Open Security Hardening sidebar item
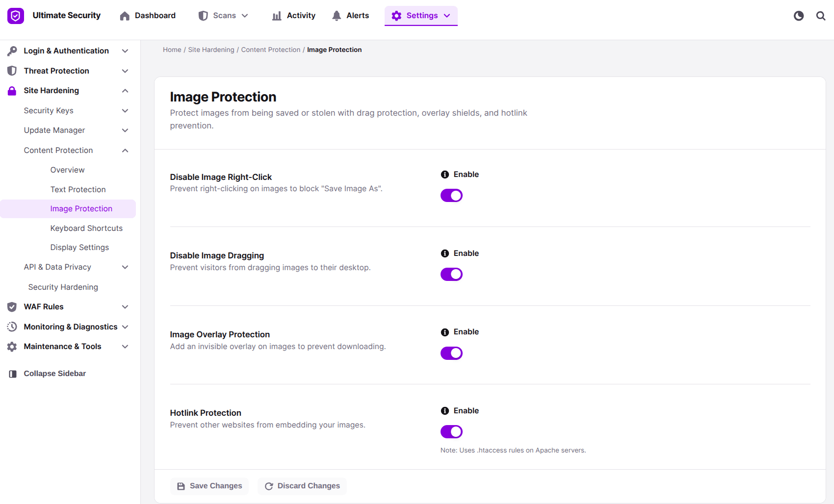 [x=63, y=287]
